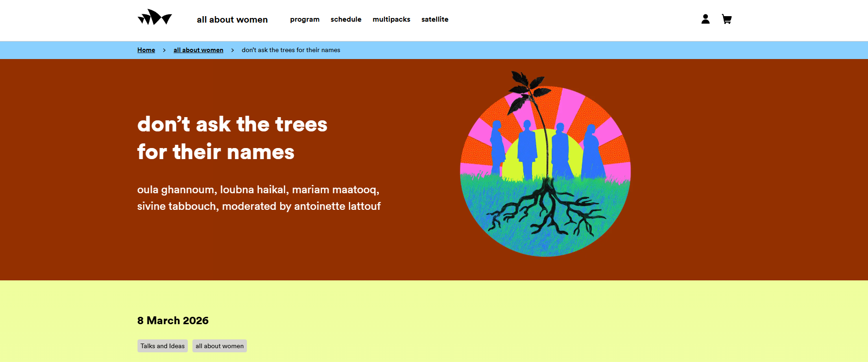Follow the 'all about women' breadcrumb link
The image size is (868, 362).
198,50
